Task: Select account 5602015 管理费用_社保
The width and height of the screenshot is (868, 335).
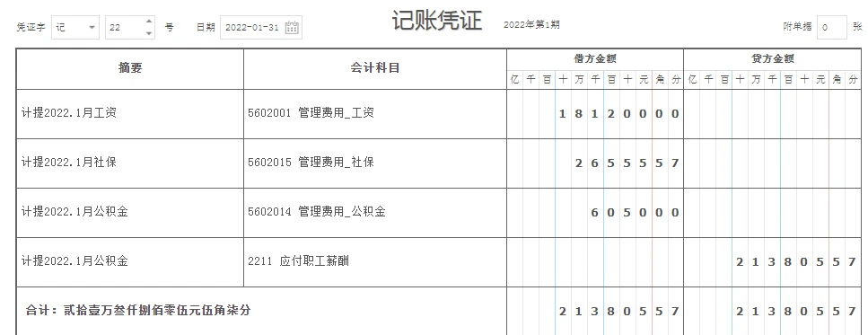Action: tap(375, 163)
